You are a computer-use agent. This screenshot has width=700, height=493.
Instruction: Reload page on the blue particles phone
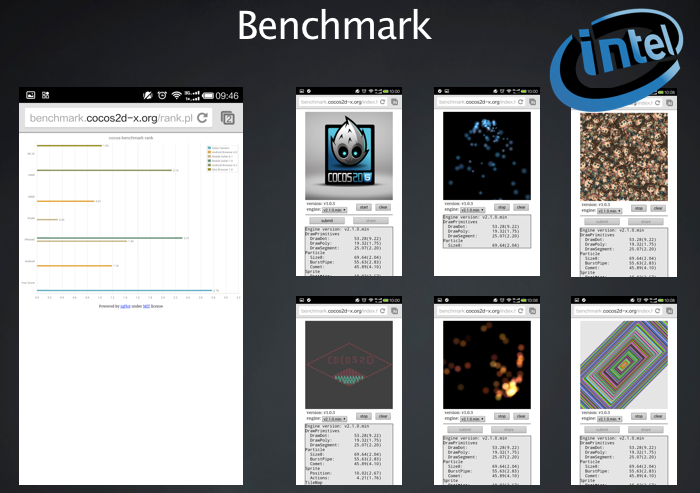coord(521,102)
